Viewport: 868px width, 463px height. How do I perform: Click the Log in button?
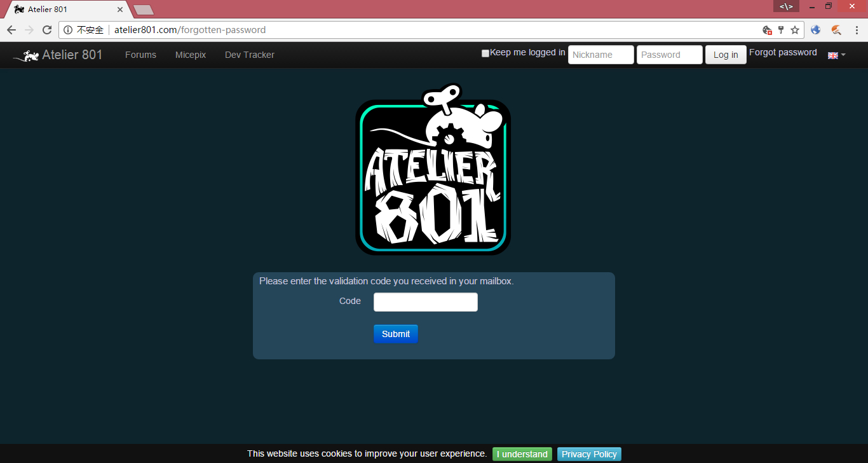726,55
